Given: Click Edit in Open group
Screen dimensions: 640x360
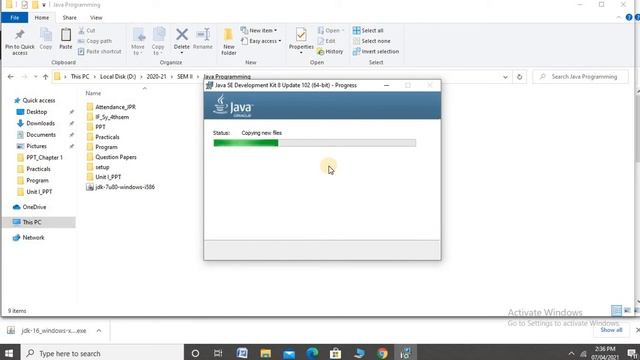Looking at the screenshot, I should pos(327,41).
